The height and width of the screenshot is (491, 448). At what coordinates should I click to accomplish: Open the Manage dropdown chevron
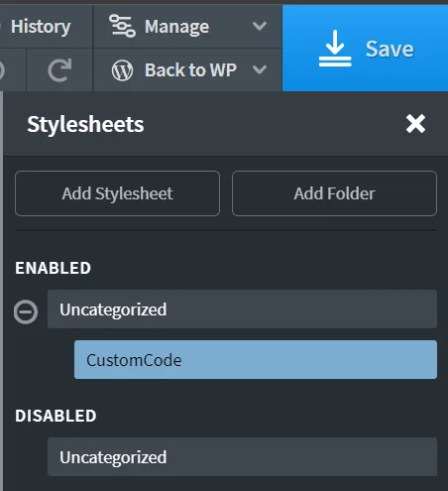260,26
